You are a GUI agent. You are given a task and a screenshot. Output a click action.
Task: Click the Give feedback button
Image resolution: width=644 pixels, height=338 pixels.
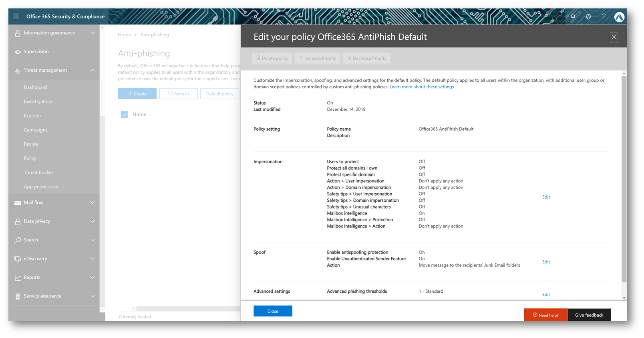tap(589, 315)
